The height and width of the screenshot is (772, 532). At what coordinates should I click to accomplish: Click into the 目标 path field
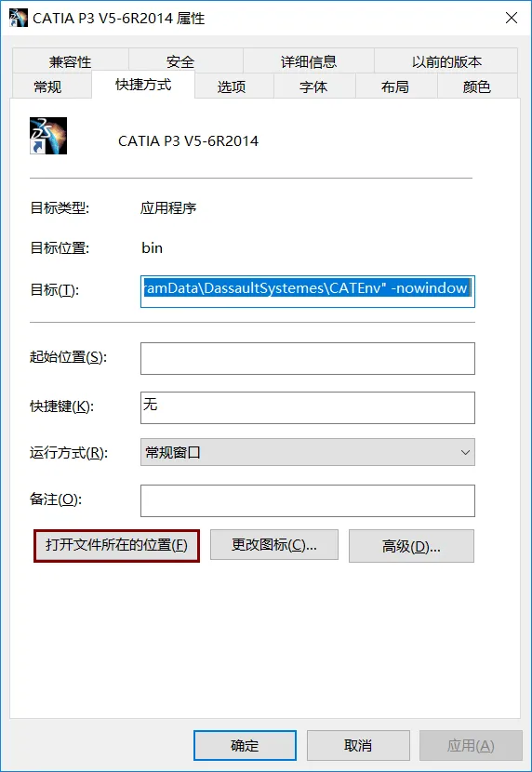click(x=308, y=291)
